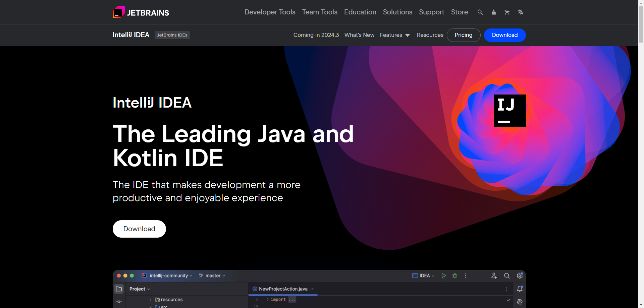The height and width of the screenshot is (308, 644).
Task: Click the Coming in 2024.3 link
Action: point(316,35)
